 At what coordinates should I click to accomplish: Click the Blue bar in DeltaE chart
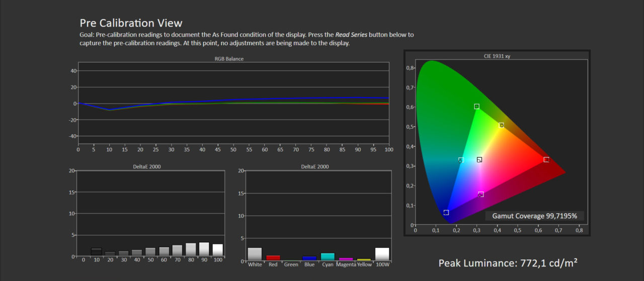click(x=309, y=258)
